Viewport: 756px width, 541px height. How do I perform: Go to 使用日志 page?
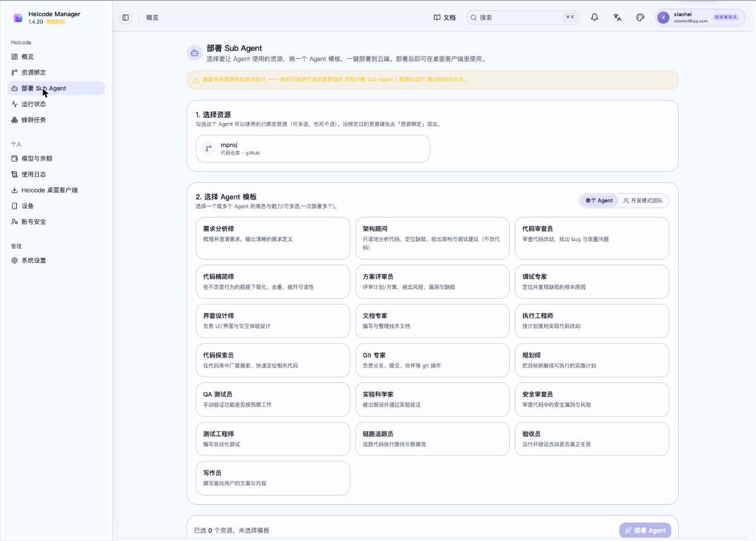[56, 174]
